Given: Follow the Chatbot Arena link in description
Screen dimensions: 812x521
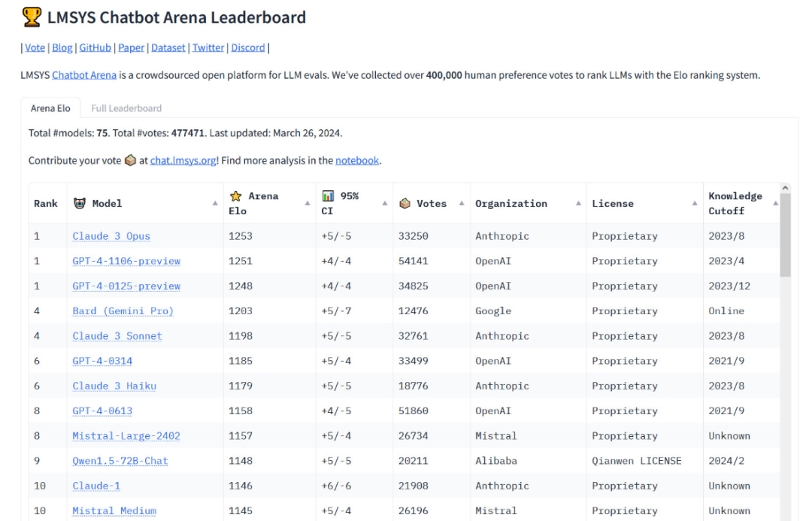Looking at the screenshot, I should pyautogui.click(x=84, y=75).
